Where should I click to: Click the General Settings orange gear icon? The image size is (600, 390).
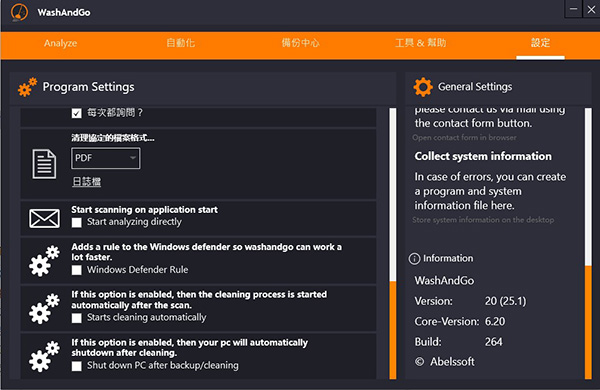click(423, 87)
